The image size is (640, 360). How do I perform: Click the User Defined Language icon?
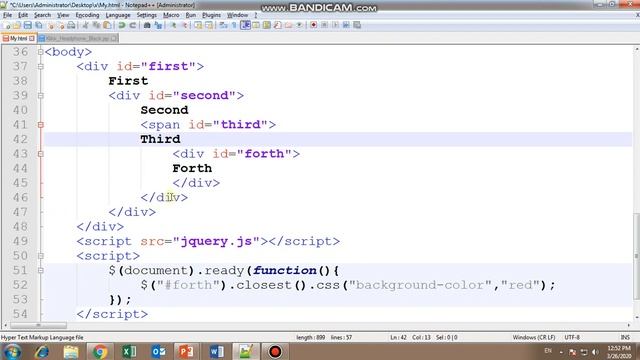tap(256, 25)
